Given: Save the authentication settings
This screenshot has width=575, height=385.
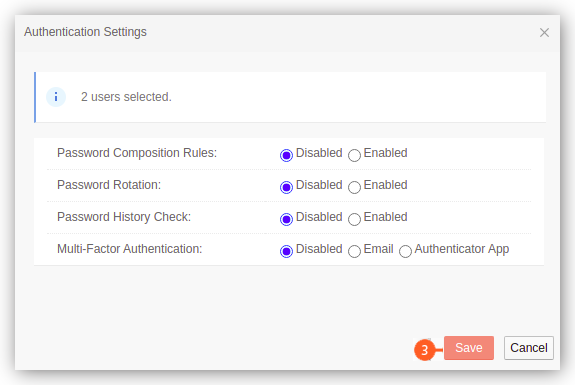Looking at the screenshot, I should 469,348.
